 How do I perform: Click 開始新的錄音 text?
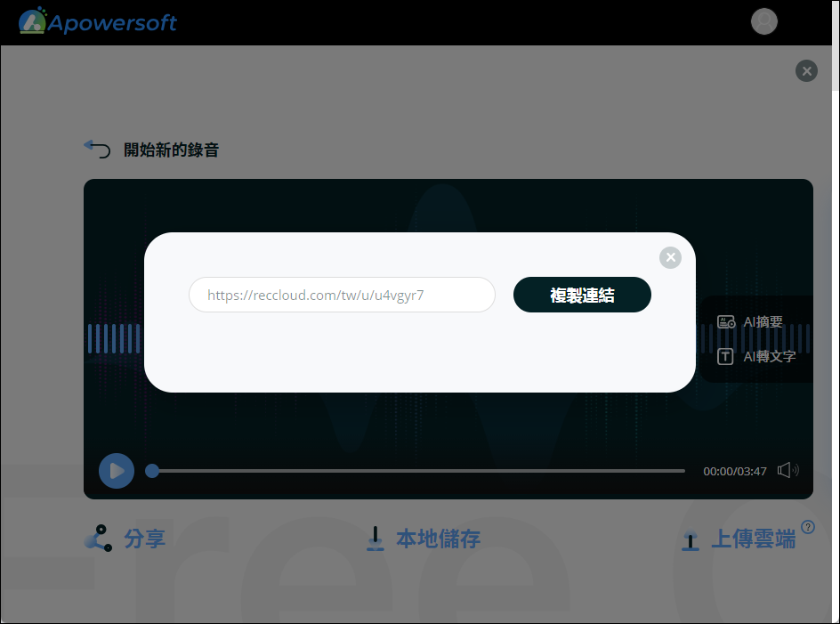pos(172,150)
